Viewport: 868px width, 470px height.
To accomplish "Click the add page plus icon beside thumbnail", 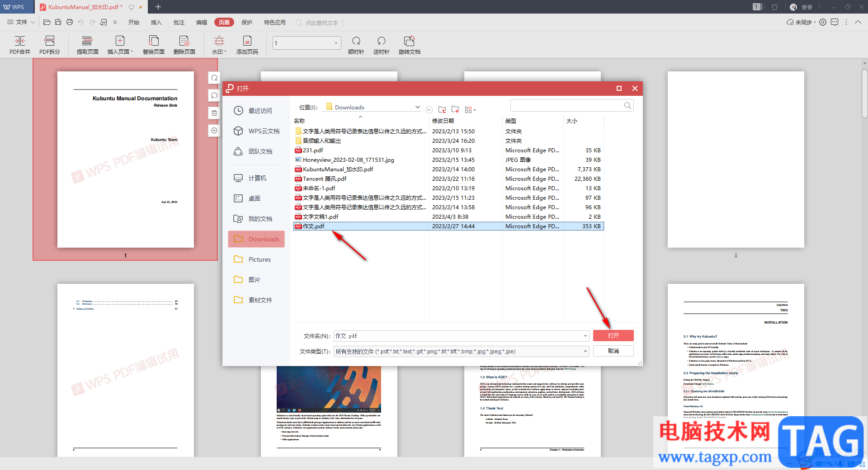I will [214, 131].
